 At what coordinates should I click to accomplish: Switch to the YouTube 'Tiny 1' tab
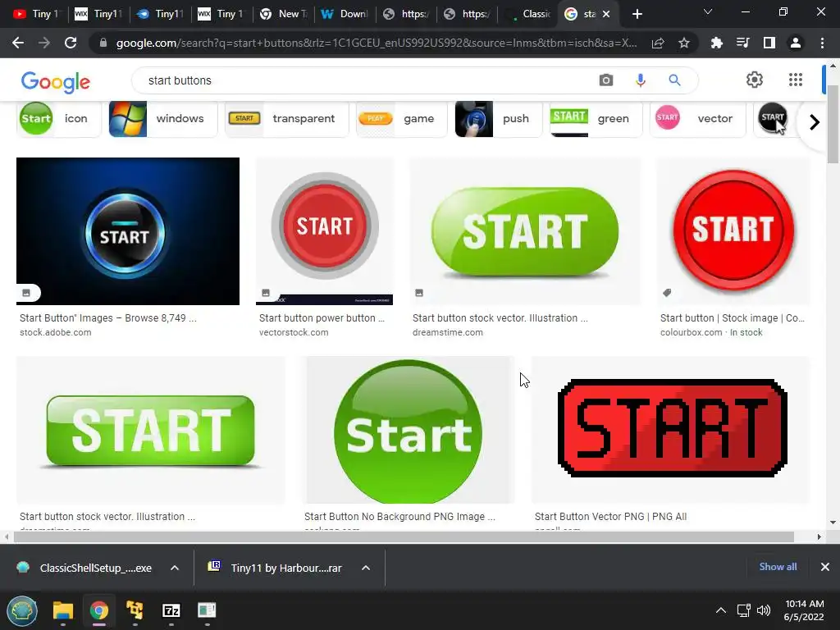click(36, 14)
